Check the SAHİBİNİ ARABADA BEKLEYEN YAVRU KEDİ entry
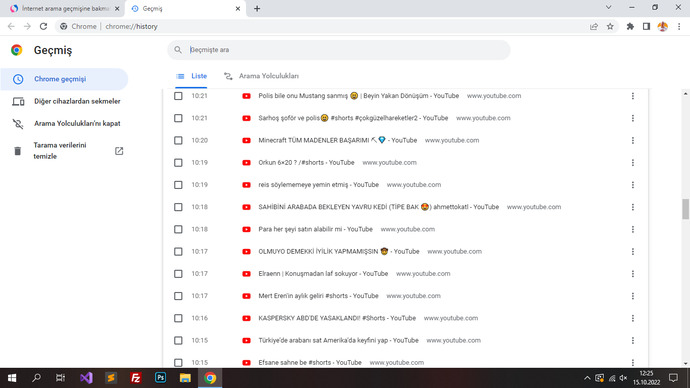This screenshot has height=388, width=690. click(x=178, y=207)
